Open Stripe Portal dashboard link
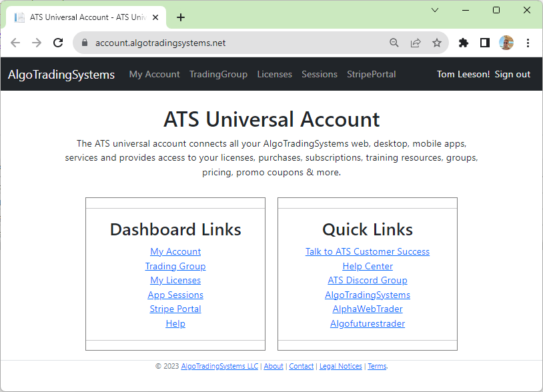This screenshot has width=543, height=392. (x=175, y=309)
